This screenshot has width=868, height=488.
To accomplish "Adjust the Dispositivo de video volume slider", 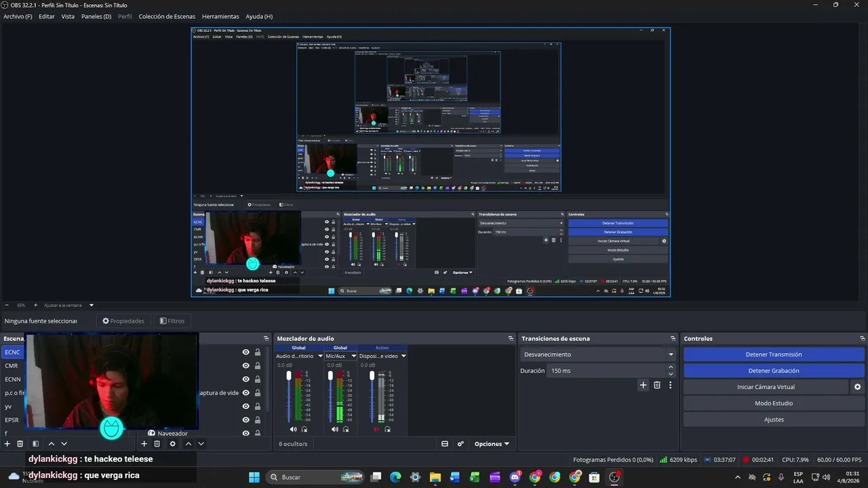I will coord(372,396).
